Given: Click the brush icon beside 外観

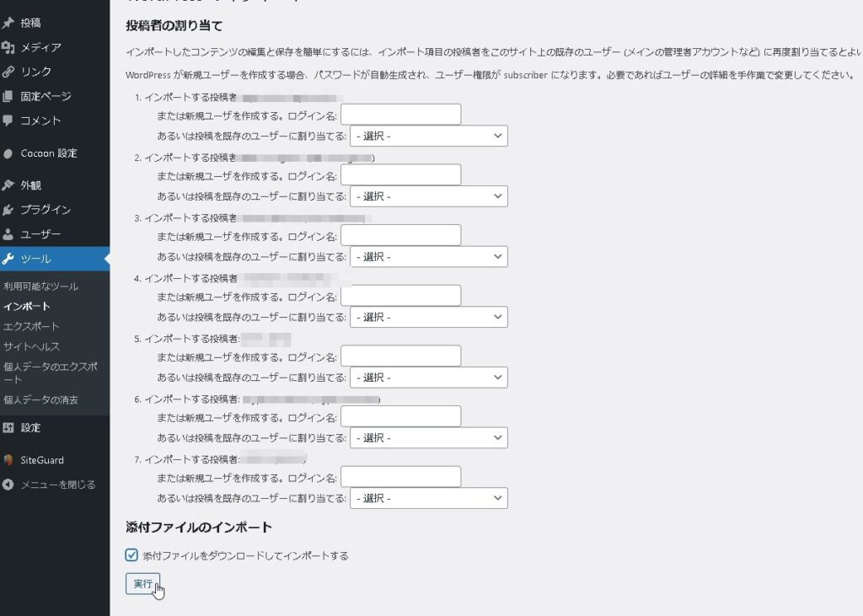Looking at the screenshot, I should coord(8,185).
